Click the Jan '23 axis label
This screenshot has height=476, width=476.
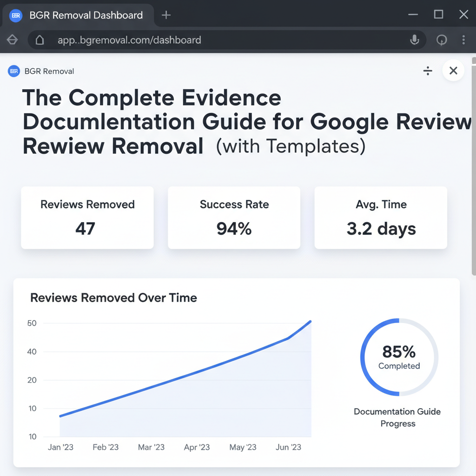(x=61, y=447)
